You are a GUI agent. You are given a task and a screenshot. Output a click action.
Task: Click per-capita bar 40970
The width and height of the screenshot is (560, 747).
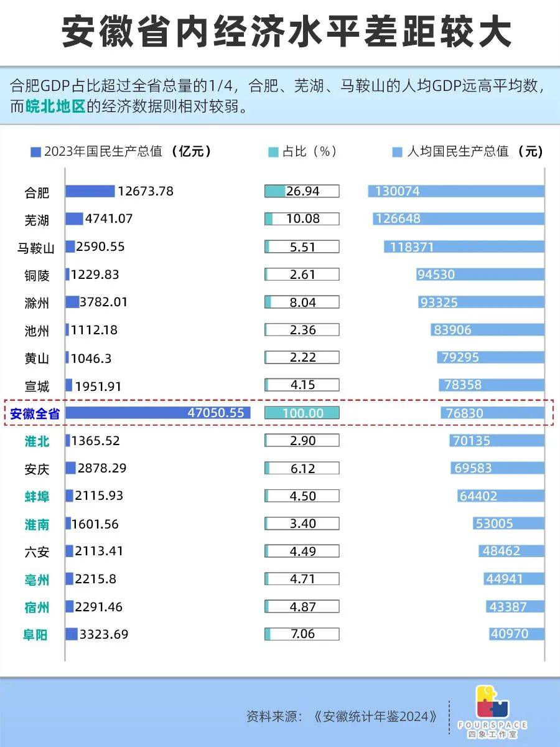pos(516,634)
